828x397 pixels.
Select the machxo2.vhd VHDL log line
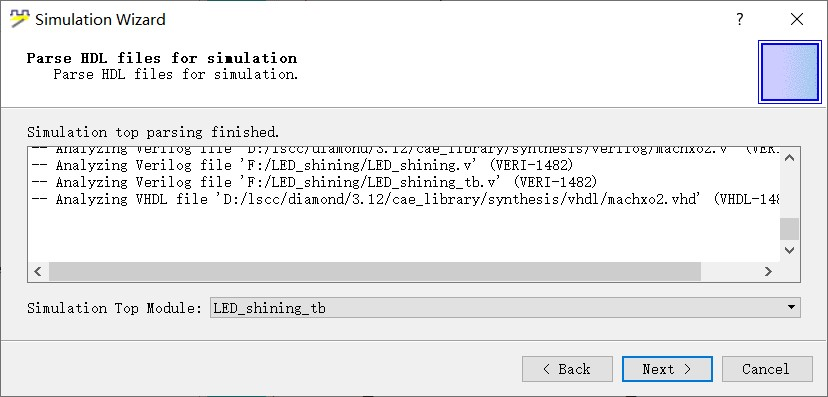coord(405,199)
